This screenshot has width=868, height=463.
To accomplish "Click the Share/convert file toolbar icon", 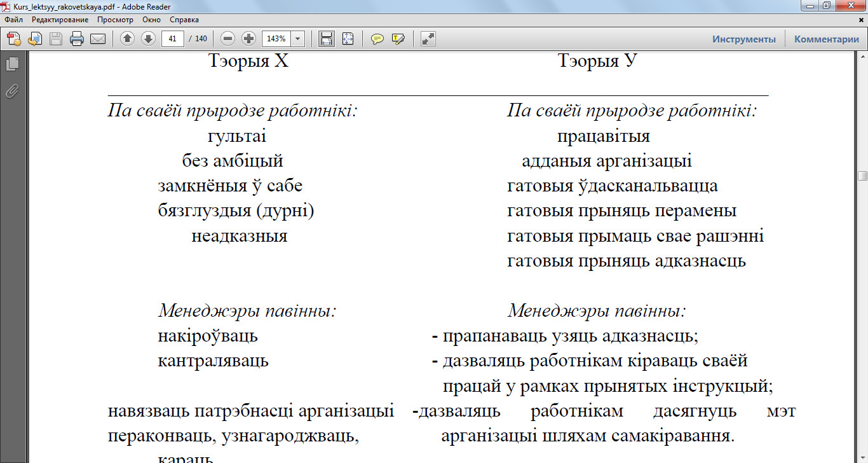I will (x=35, y=39).
